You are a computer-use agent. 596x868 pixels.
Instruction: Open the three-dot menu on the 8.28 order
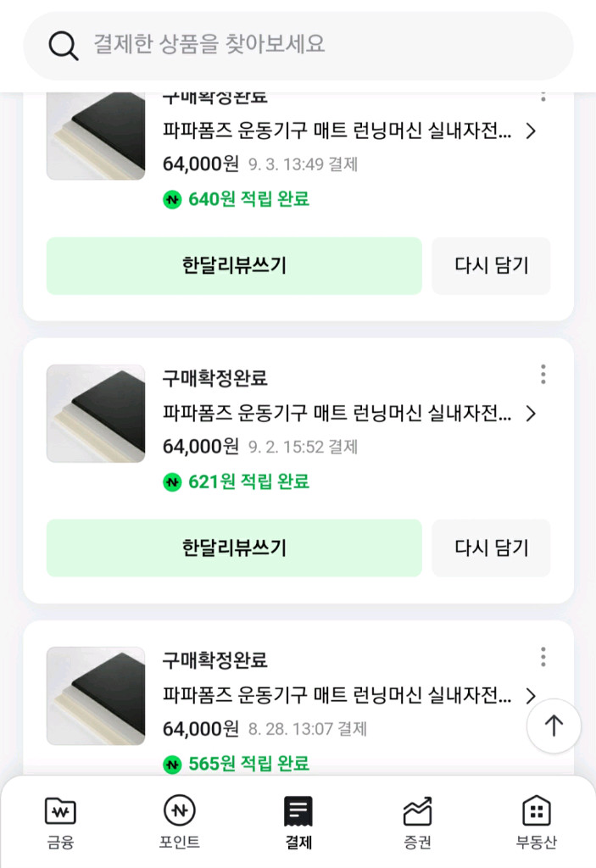[543, 657]
